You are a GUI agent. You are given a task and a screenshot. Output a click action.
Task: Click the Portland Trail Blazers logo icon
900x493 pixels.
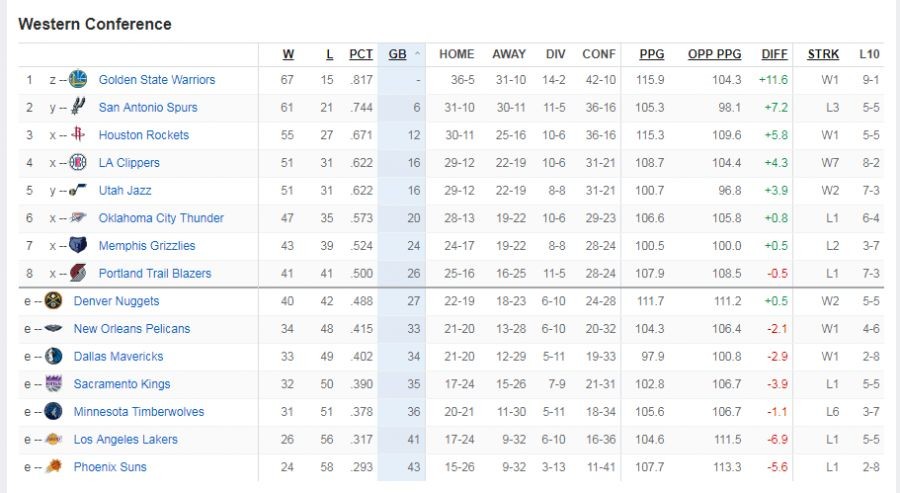pyautogui.click(x=78, y=273)
